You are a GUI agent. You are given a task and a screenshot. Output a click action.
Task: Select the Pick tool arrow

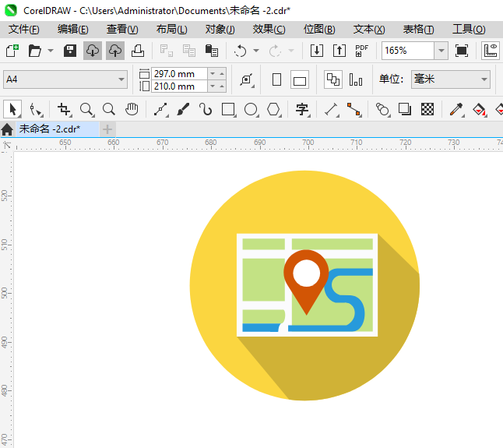12,109
